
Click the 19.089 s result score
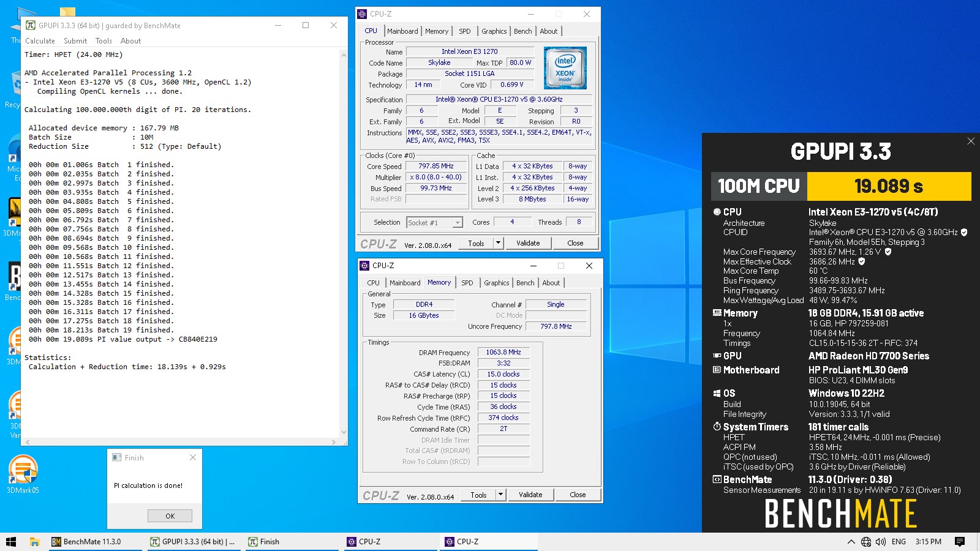point(889,186)
